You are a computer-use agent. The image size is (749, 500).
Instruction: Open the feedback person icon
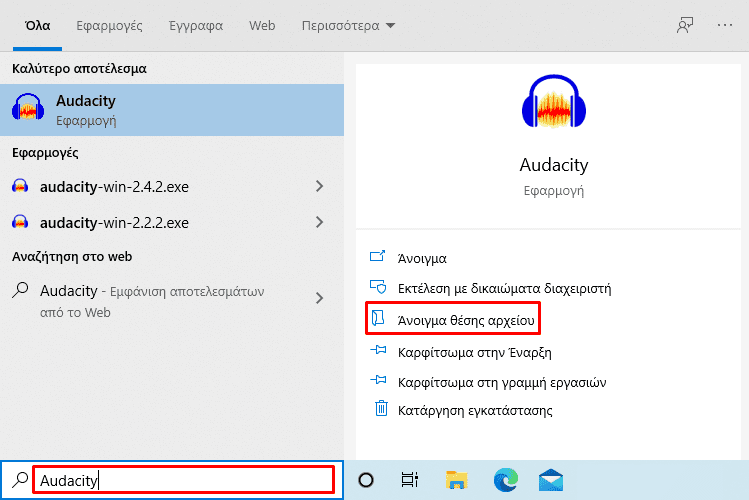pyautogui.click(x=685, y=25)
